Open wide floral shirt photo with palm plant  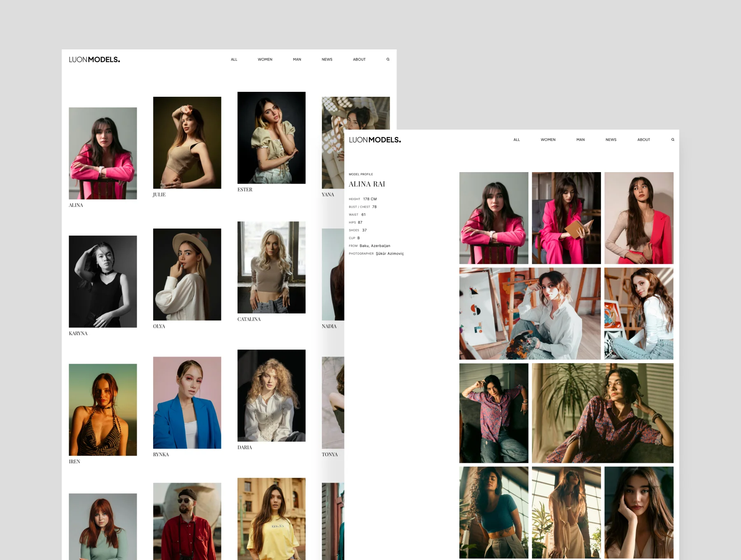[603, 413]
